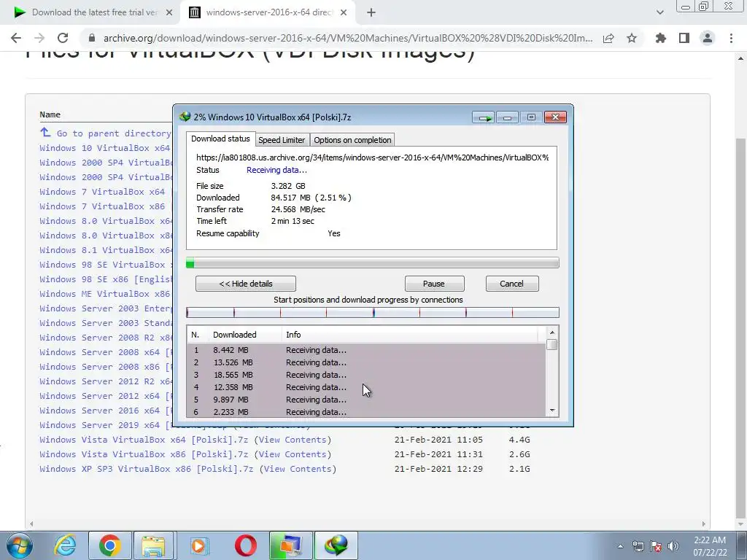Click the green download progress bar
The image size is (747, 560).
point(373,262)
